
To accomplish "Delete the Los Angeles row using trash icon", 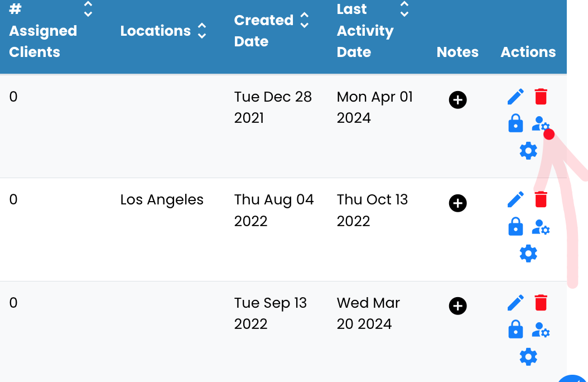I will [x=541, y=199].
